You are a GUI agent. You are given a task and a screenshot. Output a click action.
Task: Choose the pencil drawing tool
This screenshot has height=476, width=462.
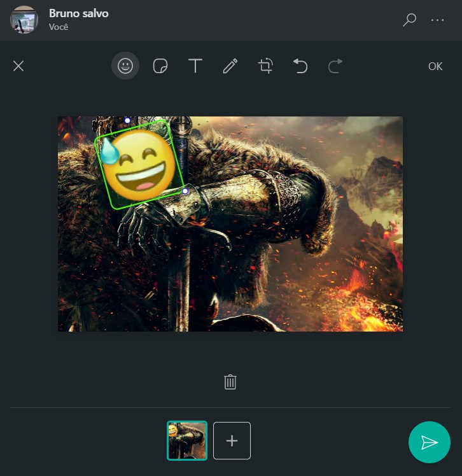click(x=230, y=66)
